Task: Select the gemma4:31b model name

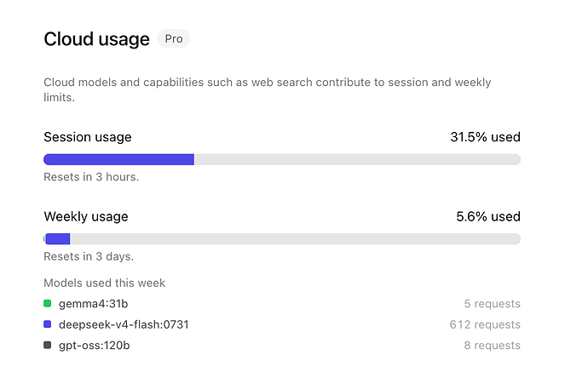Action: click(94, 304)
